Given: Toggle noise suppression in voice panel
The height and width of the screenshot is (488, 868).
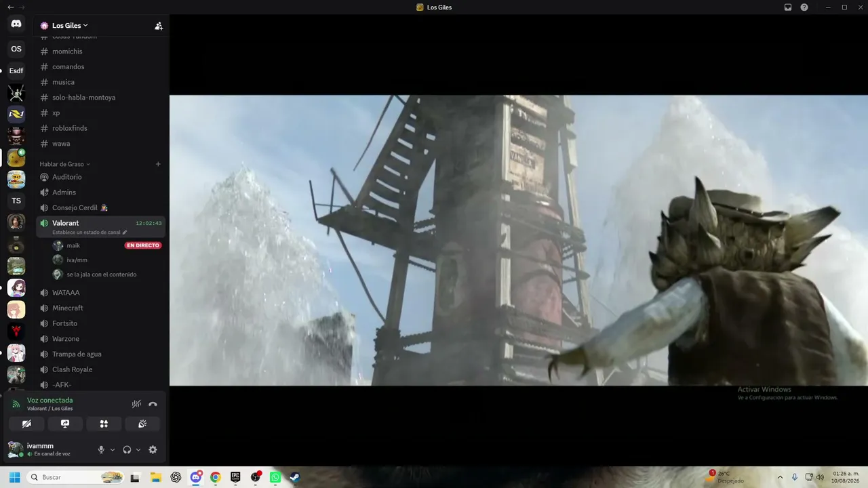Looking at the screenshot, I should point(136,404).
